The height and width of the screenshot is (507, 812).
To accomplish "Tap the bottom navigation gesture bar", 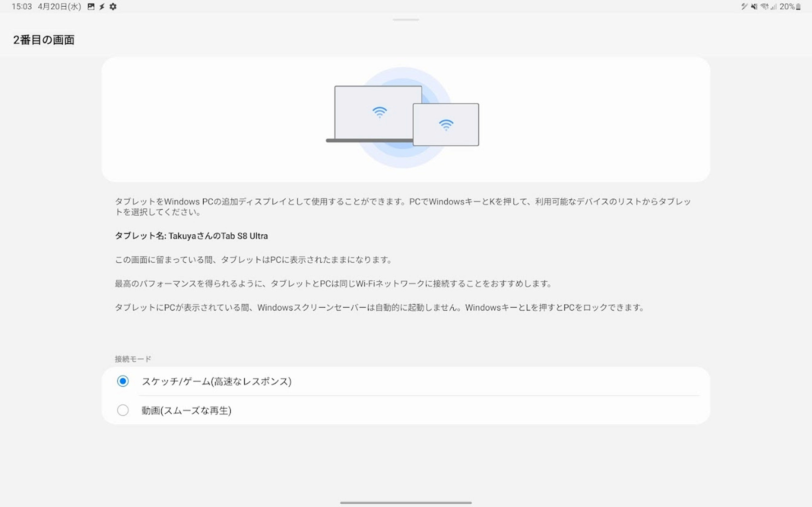I will (406, 502).
